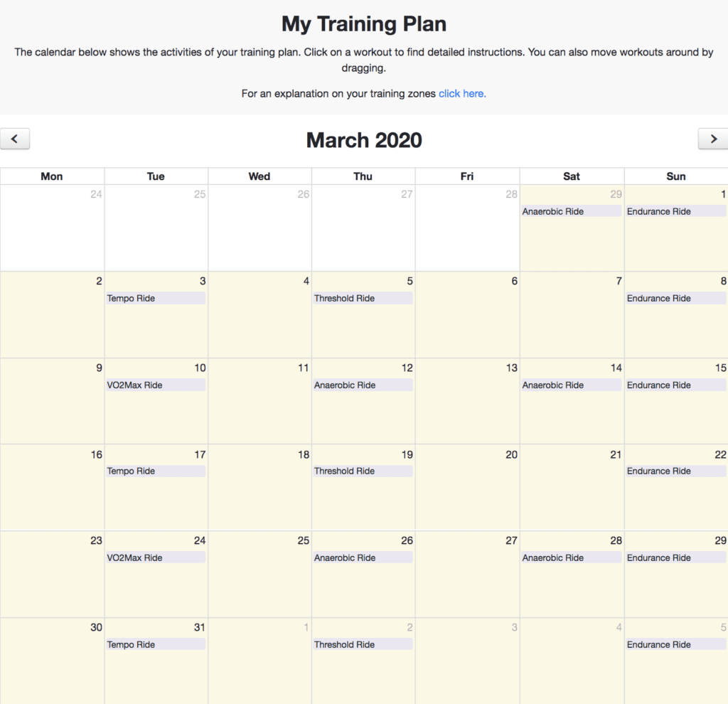Open the Threshold Ride on March 5
728x704 pixels.
(x=363, y=298)
